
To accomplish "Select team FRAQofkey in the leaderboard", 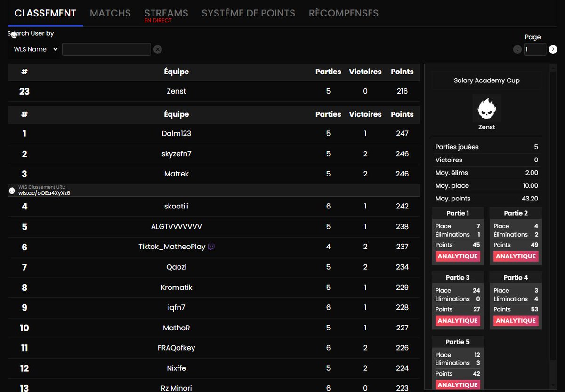I will (x=213, y=348).
